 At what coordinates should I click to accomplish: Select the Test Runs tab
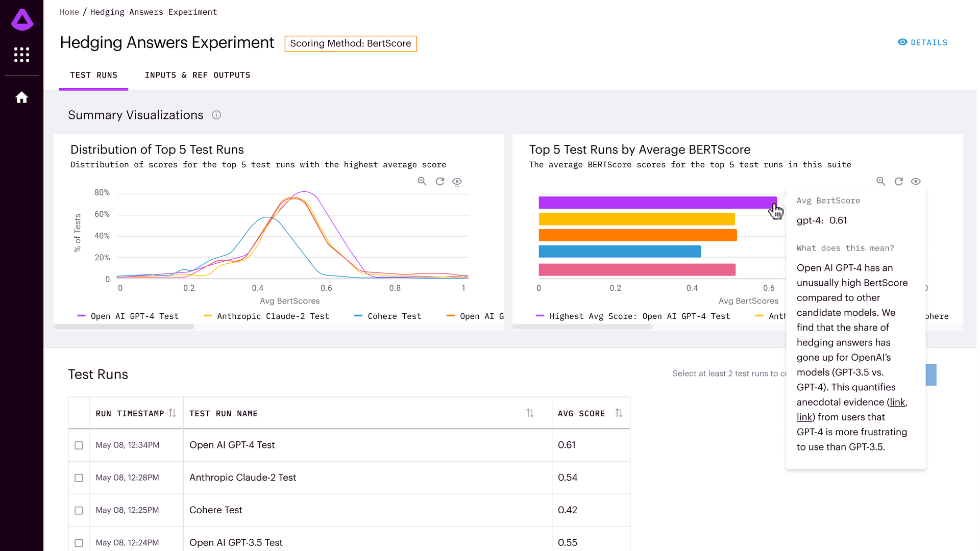tap(93, 75)
